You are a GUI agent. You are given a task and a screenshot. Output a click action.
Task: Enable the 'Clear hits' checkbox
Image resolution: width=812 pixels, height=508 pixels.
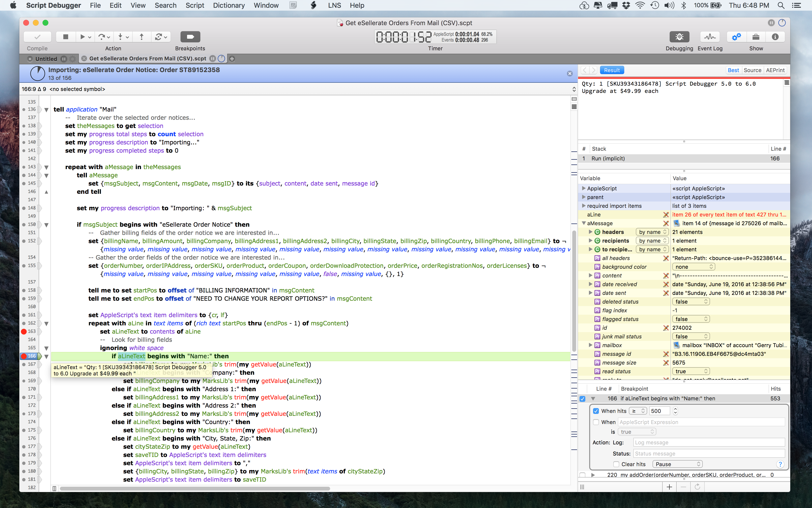tap(616, 464)
